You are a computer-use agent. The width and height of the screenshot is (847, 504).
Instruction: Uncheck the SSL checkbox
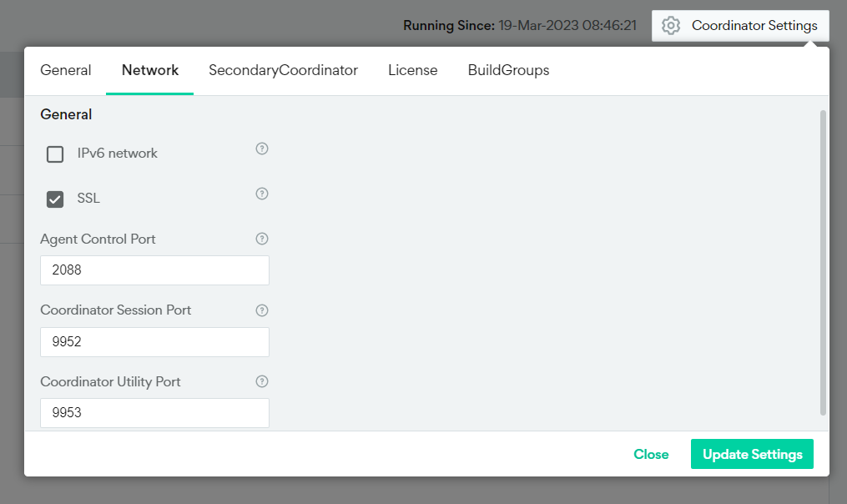click(55, 199)
